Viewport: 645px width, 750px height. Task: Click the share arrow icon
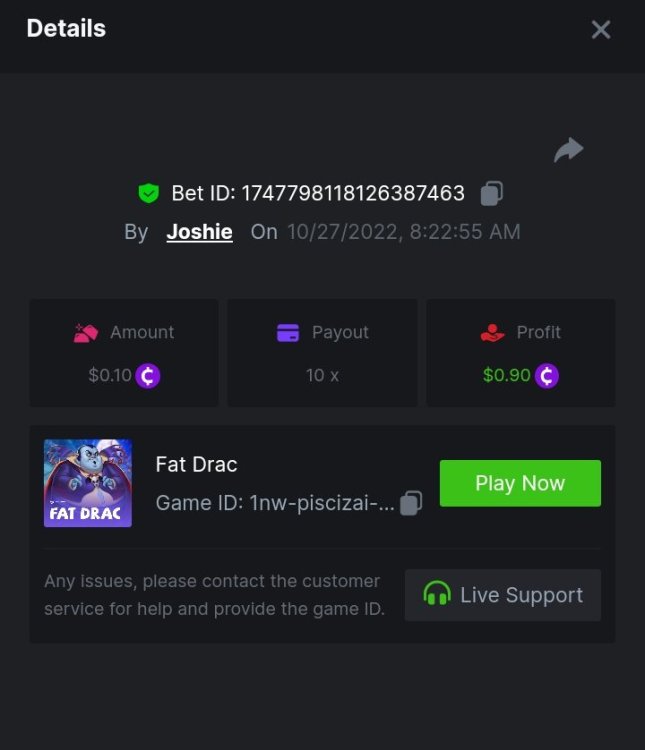(x=568, y=151)
